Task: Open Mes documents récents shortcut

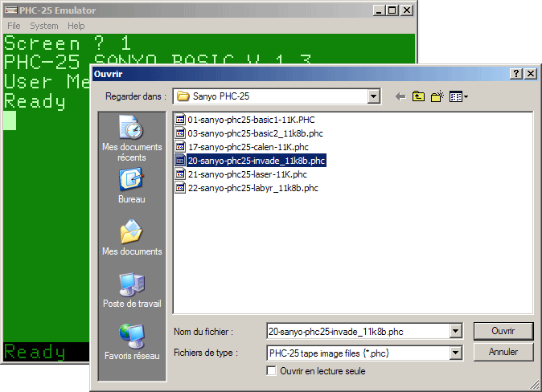Action: pos(131,137)
